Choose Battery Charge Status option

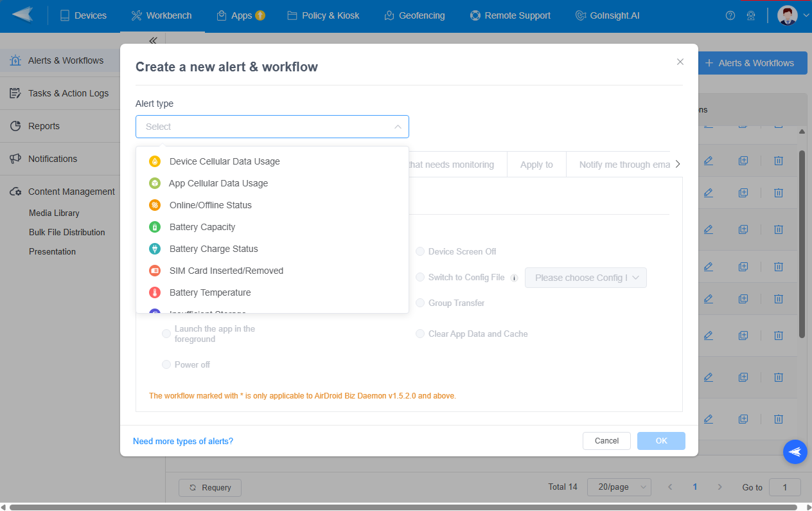(272, 249)
